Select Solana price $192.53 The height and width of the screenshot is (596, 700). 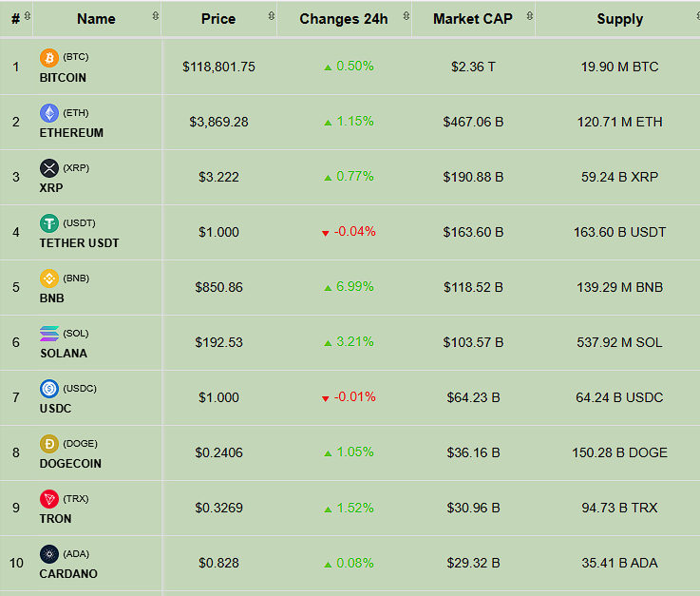pos(218,343)
